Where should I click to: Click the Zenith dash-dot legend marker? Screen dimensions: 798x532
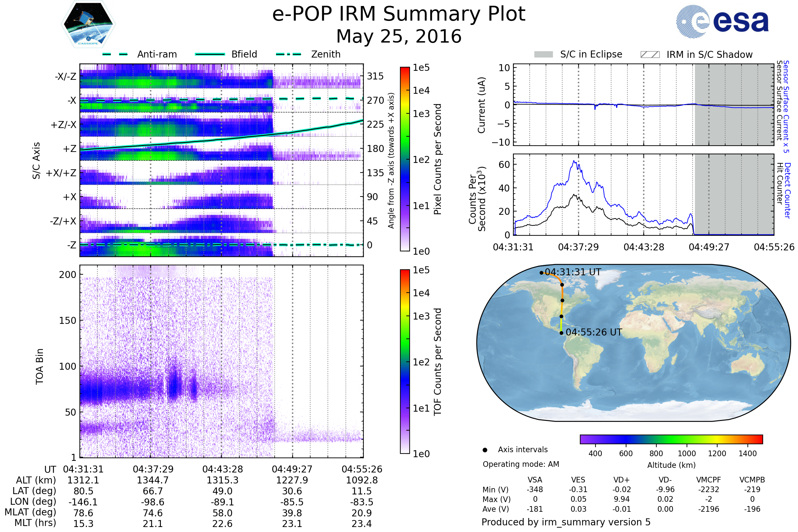(288, 54)
